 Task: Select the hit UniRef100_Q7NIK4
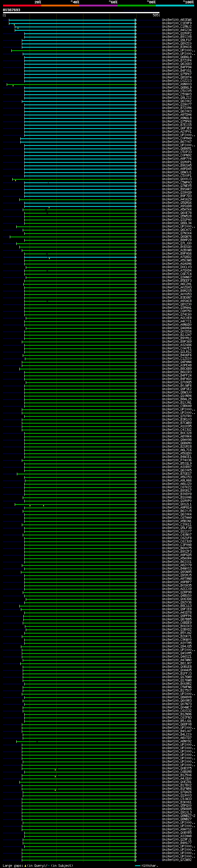point(177,233)
